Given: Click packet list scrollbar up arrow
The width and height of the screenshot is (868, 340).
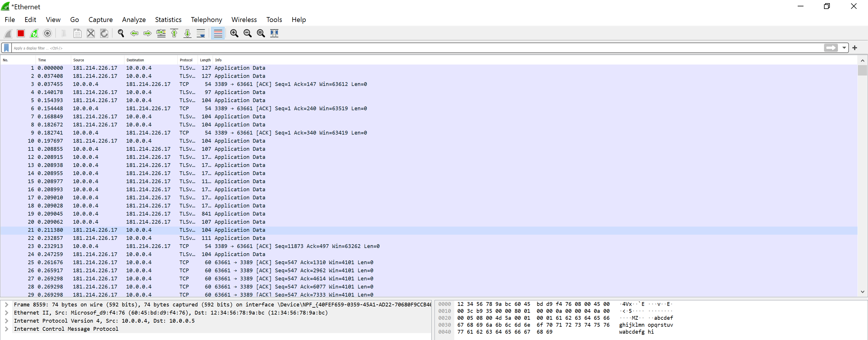Looking at the screenshot, I should click(862, 61).
